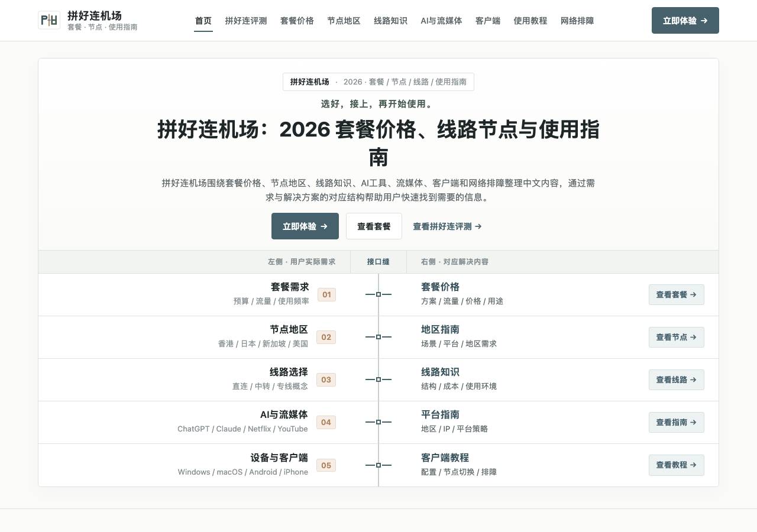
Task: Click the 查看教程 button
Action: point(677,465)
